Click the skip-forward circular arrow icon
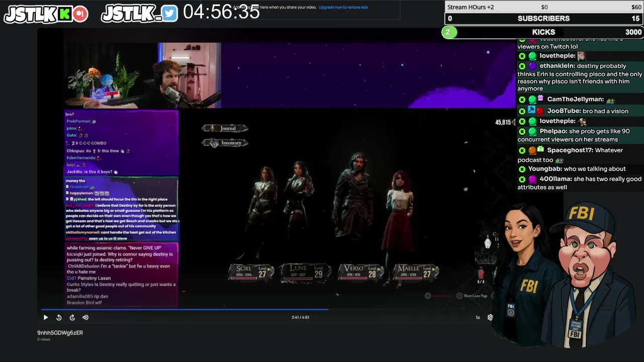This screenshot has width=644, height=362. point(72,317)
